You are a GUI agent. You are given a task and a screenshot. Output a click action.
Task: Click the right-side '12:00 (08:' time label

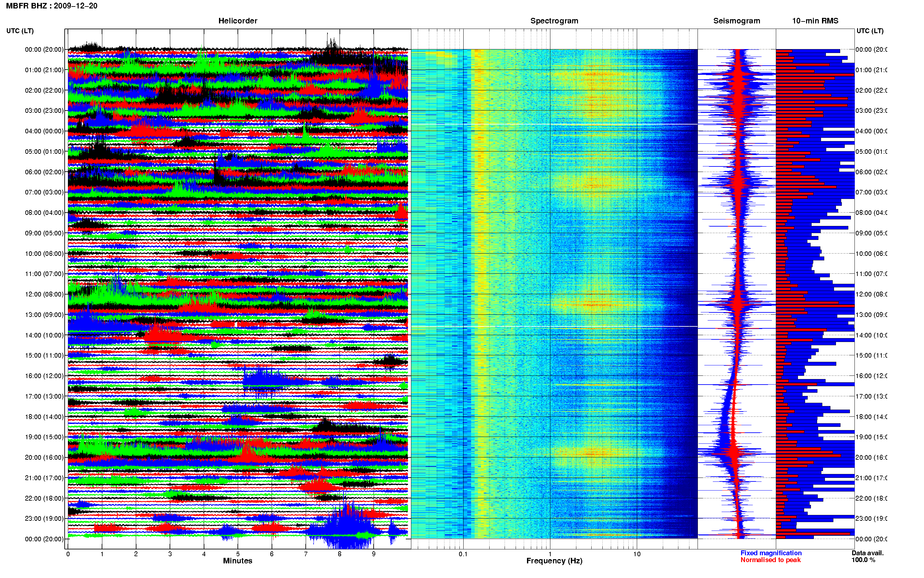coord(871,294)
